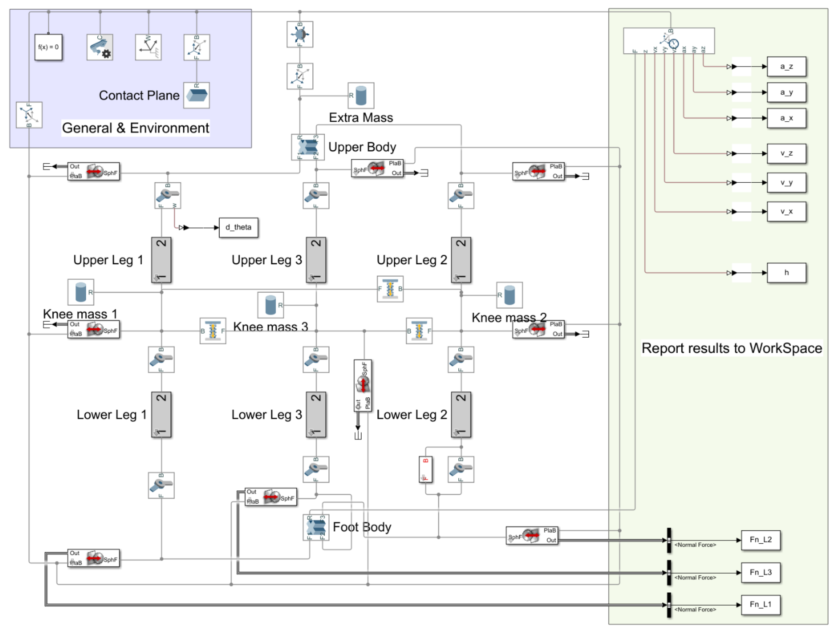Click the Knee mass 2 cylinder block
Viewport: 840px width, 636px height.
coord(509,295)
